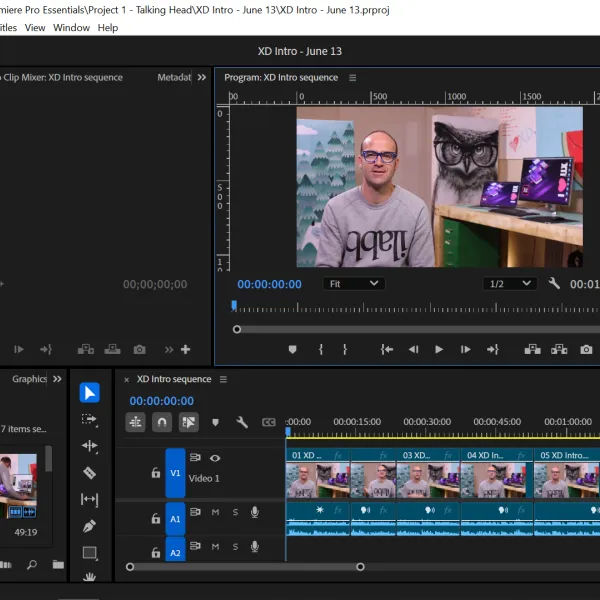This screenshot has height=600, width=600.
Task: Switch to Metadata tab
Action: (x=174, y=77)
